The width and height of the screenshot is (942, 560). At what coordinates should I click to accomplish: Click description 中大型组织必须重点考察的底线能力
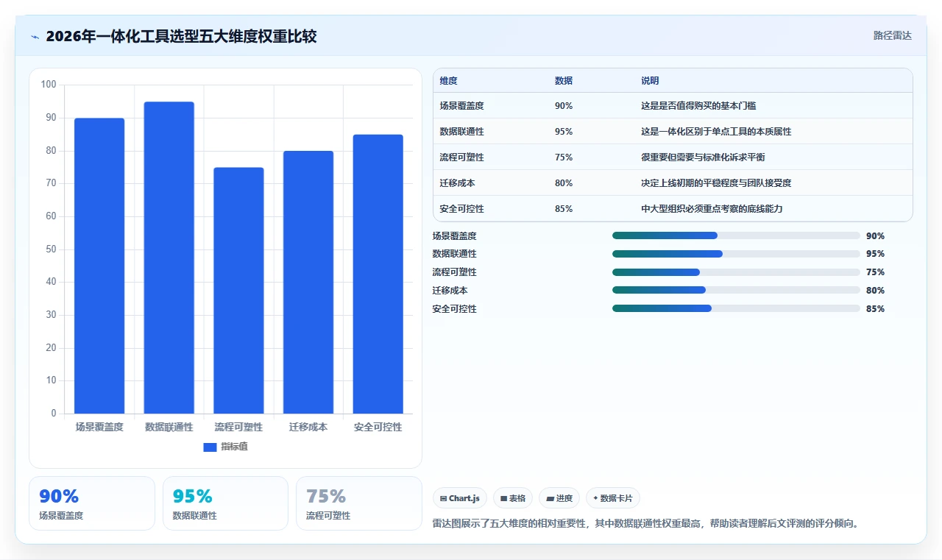tap(712, 209)
